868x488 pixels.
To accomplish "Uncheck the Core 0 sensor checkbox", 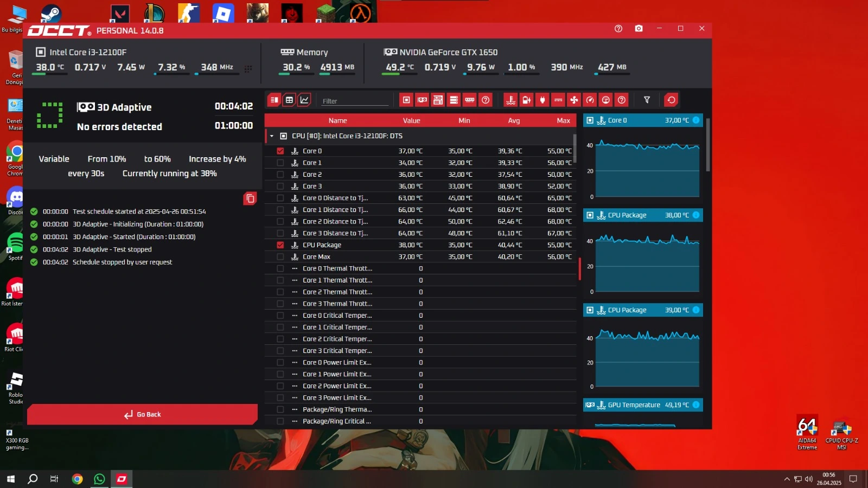I will pyautogui.click(x=280, y=151).
